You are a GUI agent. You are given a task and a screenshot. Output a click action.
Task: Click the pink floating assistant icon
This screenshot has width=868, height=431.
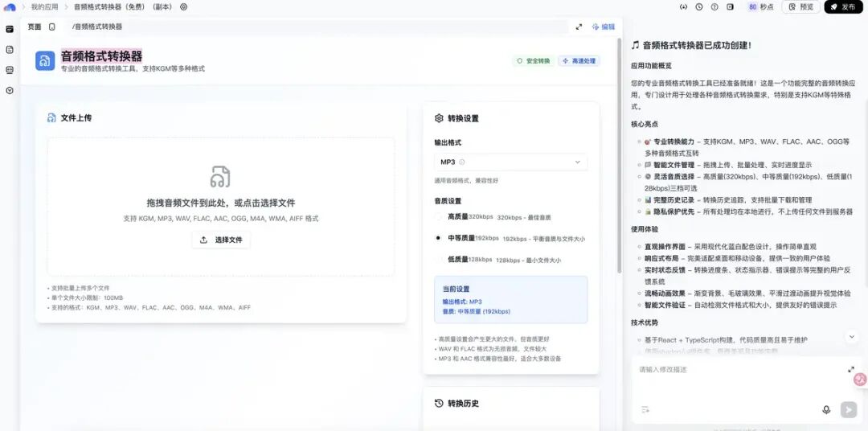click(x=861, y=380)
